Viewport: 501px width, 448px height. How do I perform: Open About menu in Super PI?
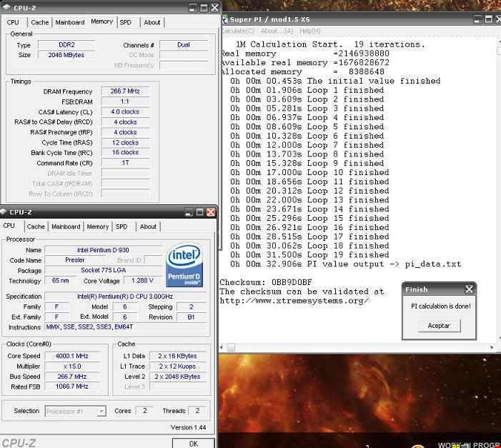(277, 31)
